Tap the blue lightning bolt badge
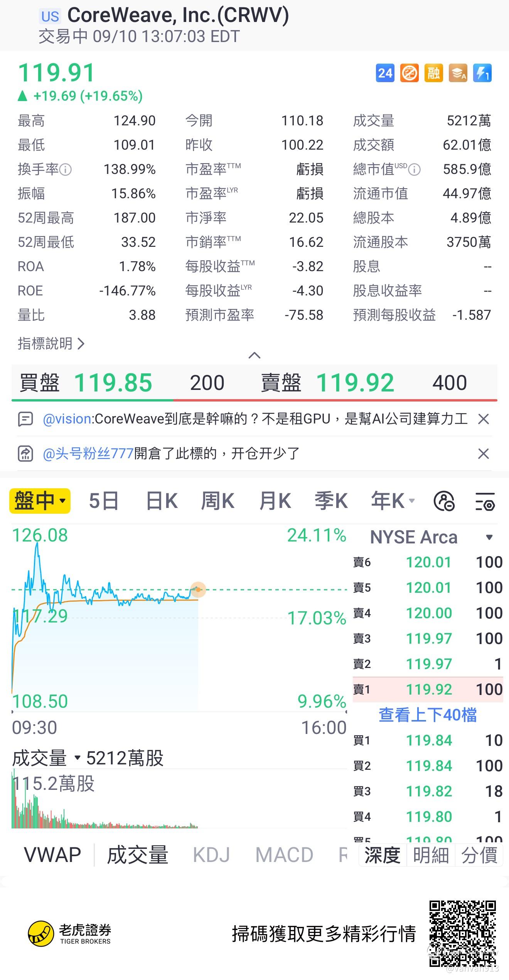 point(482,73)
